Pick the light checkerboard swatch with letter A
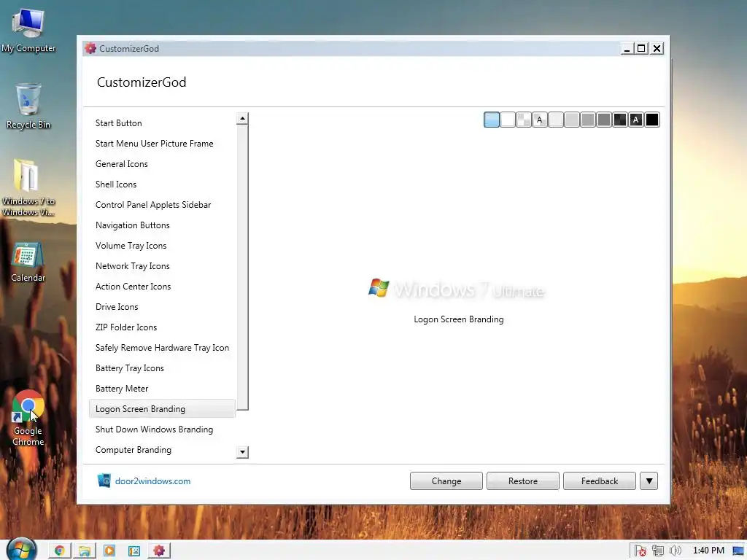 (x=539, y=120)
